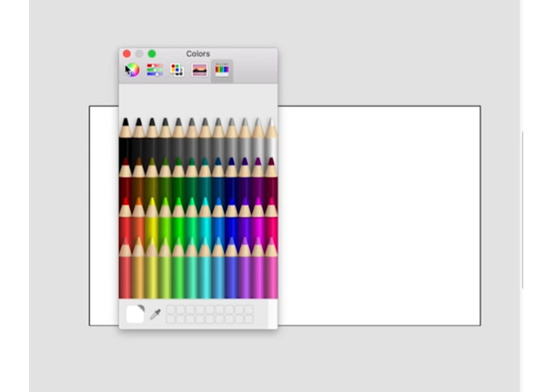Screen dimensions: 553x392
Task: Select the Color Palettes picker tab
Action: pyautogui.click(x=177, y=70)
